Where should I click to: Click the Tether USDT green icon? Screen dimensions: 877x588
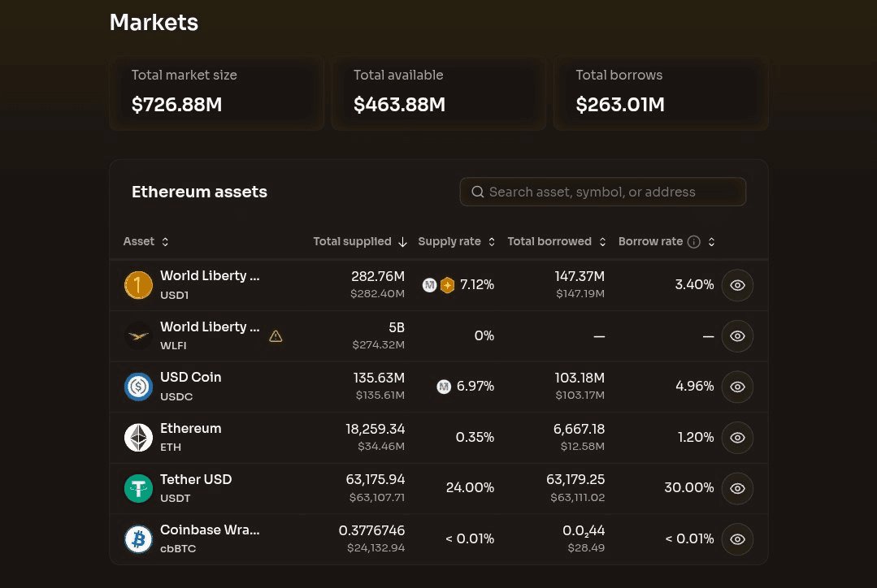pyautogui.click(x=138, y=488)
